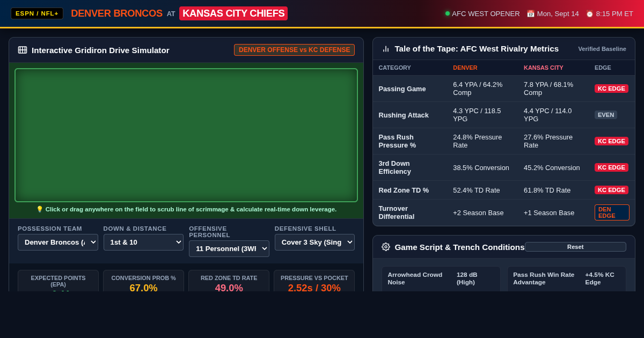This screenshot has height=338, width=644.
Task: Click the EVEN badge in Rushing Attack row
Action: click(x=606, y=115)
